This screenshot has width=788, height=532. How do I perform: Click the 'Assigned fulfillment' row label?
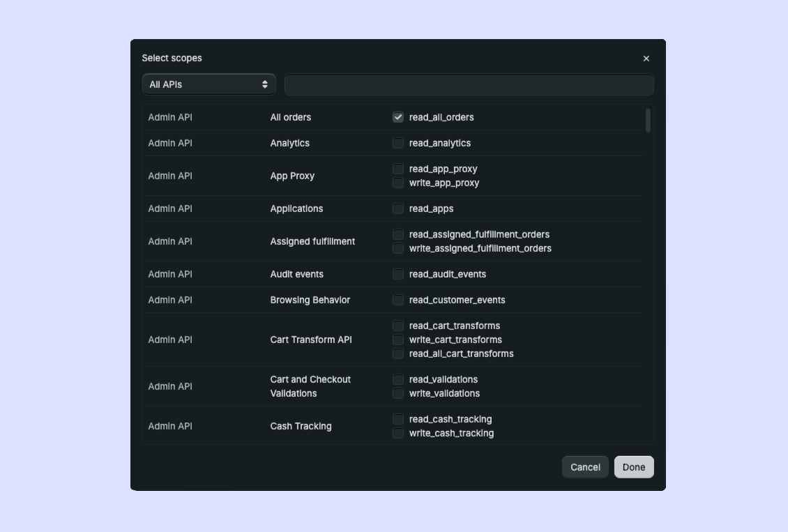pyautogui.click(x=312, y=242)
